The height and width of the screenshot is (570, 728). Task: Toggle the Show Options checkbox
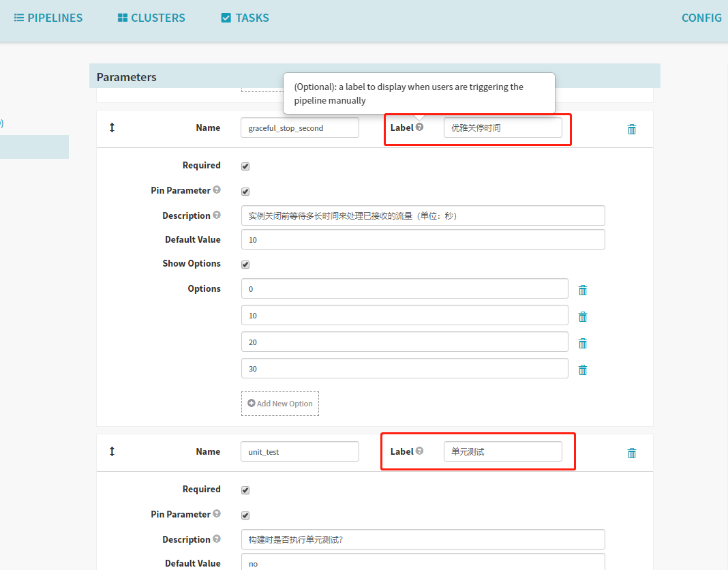[x=245, y=264]
